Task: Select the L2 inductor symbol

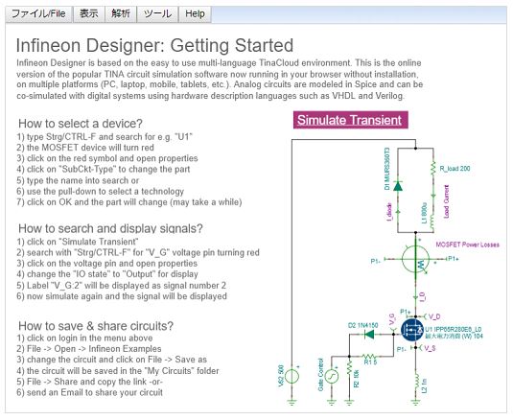Action: (416, 383)
